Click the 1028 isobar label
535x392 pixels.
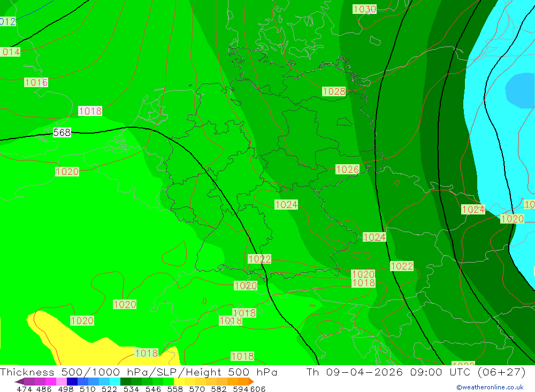point(334,91)
